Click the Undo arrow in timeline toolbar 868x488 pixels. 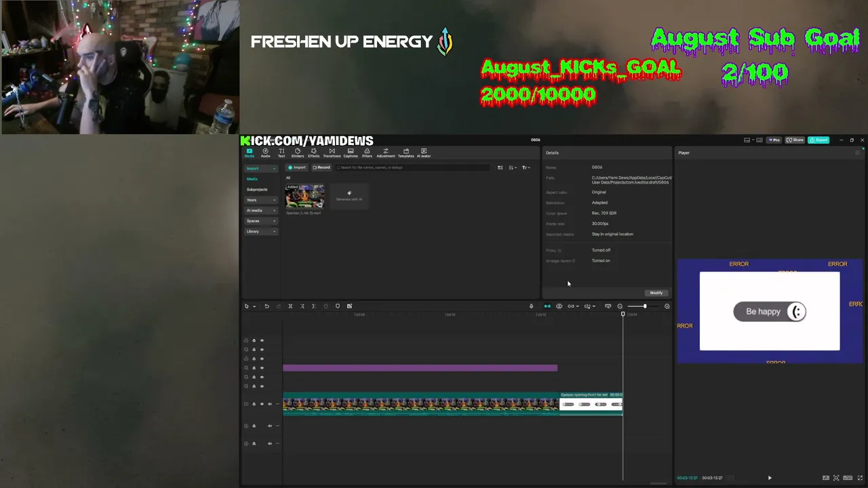point(267,306)
